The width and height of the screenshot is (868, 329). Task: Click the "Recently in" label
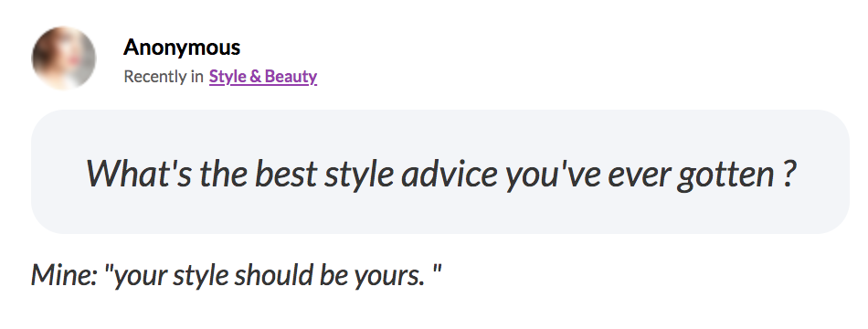point(164,77)
